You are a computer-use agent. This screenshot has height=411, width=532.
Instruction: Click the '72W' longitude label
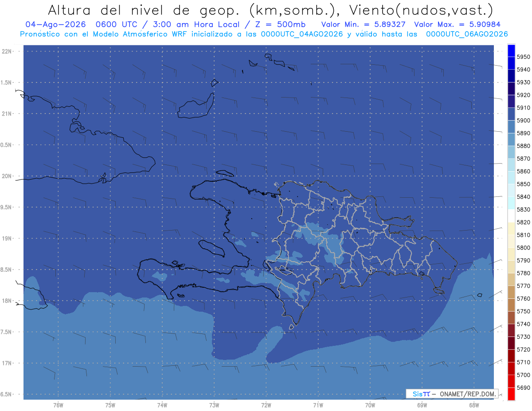tap(266, 405)
